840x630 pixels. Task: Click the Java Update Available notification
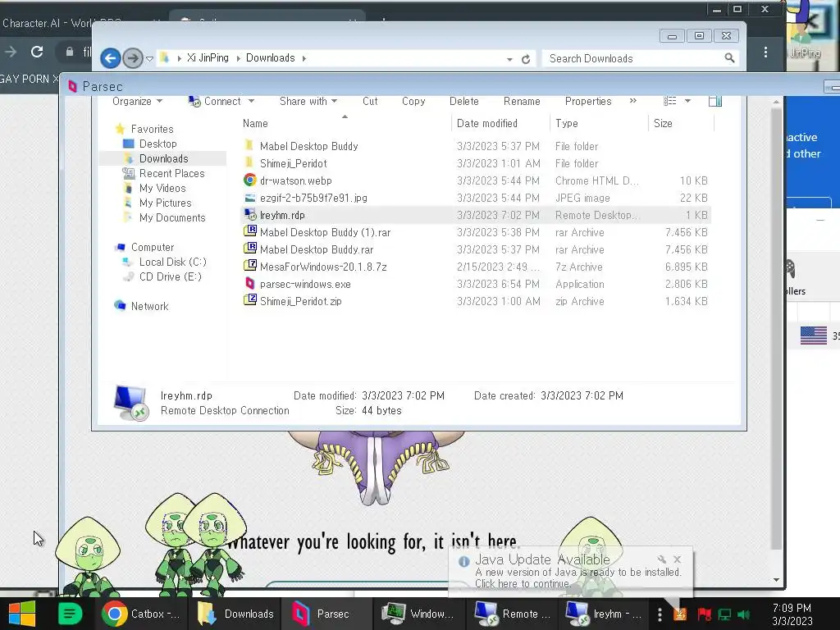click(571, 571)
